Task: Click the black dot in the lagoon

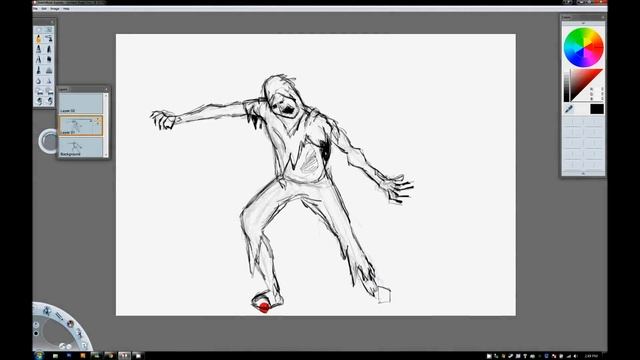Action: coord(36,333)
